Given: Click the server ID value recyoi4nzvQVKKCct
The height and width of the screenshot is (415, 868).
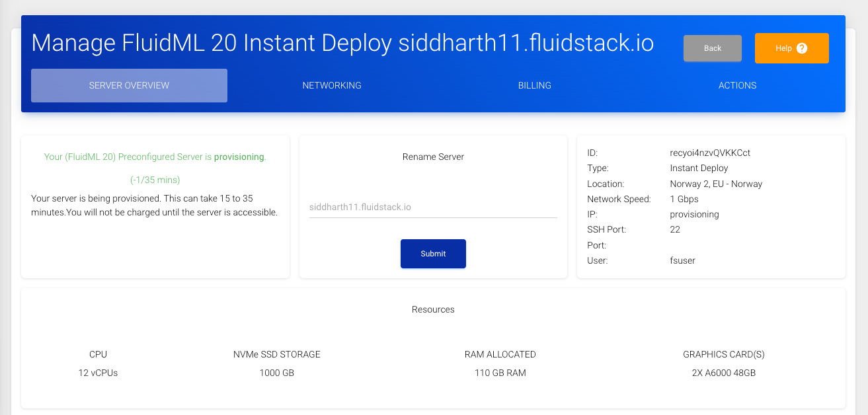Looking at the screenshot, I should (710, 153).
